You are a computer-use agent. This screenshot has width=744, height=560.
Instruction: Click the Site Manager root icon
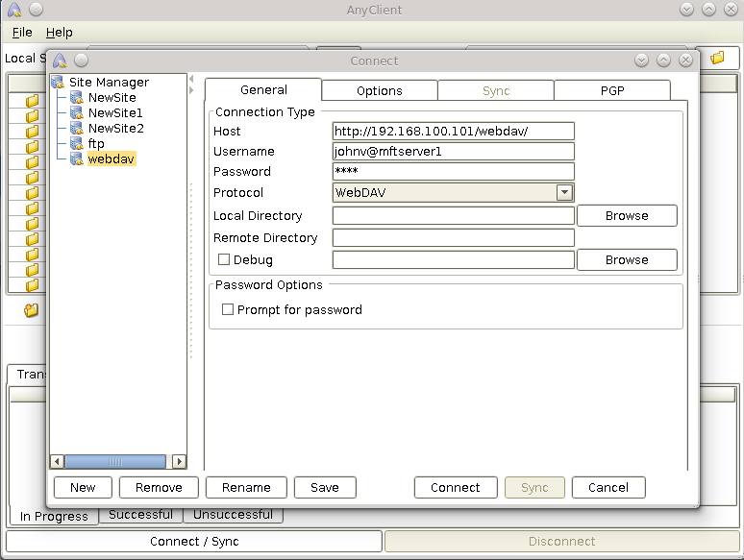click(x=58, y=83)
